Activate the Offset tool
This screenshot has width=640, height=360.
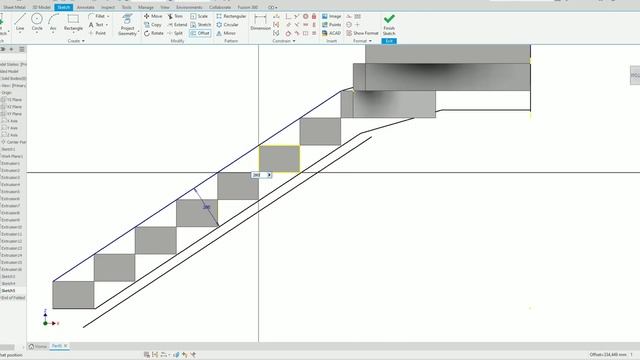[x=200, y=33]
